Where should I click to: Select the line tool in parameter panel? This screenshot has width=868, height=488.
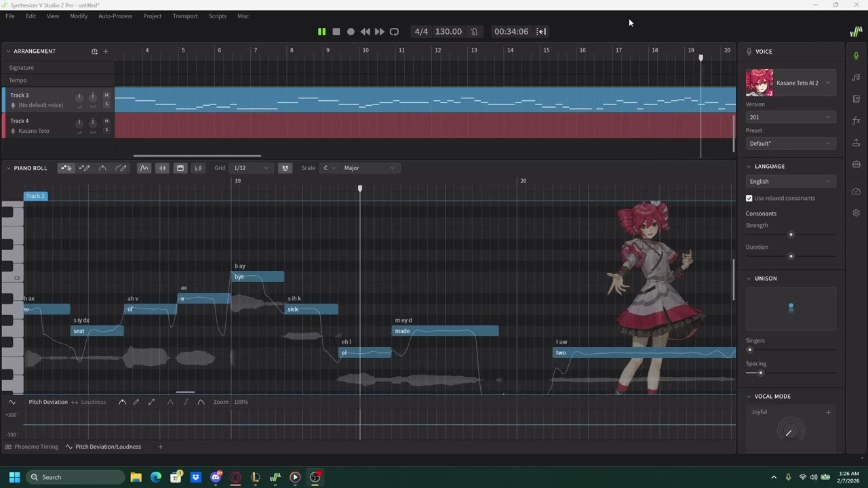[151, 402]
